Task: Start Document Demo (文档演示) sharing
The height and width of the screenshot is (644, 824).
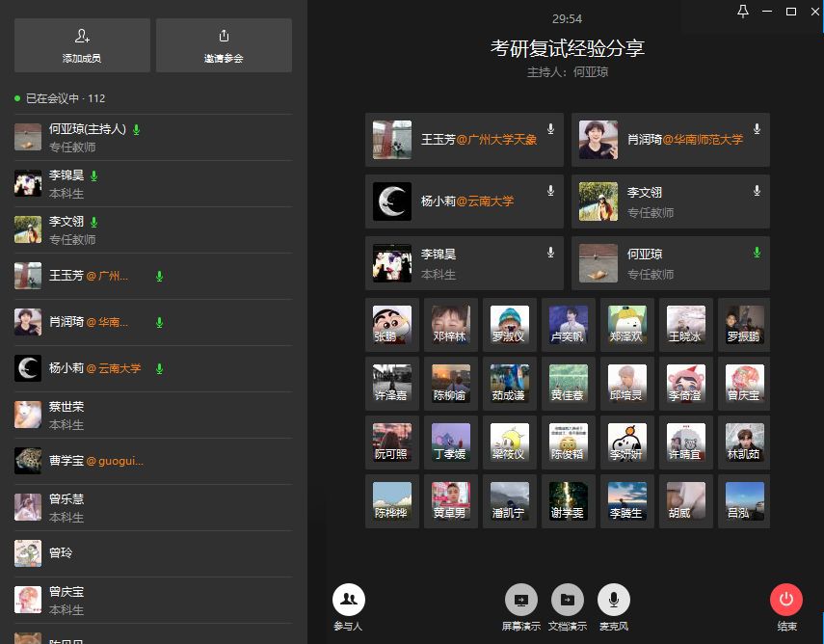Action: 567,600
